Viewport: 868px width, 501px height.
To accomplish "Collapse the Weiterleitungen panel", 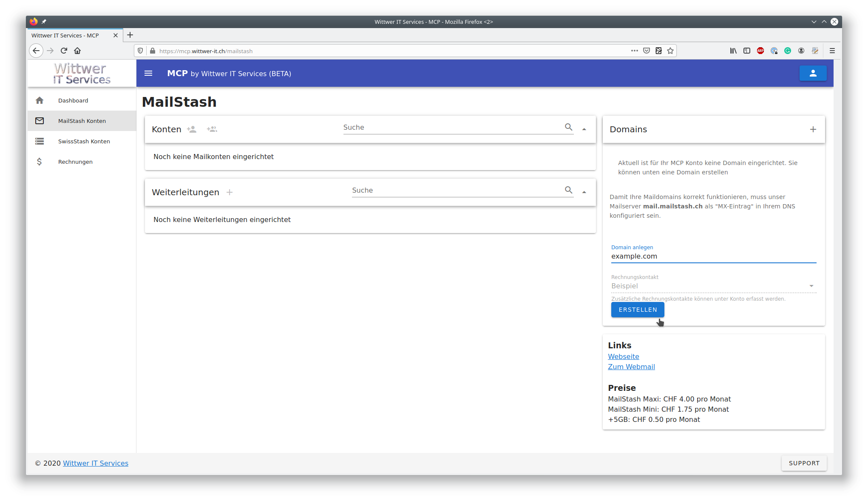I will (584, 192).
